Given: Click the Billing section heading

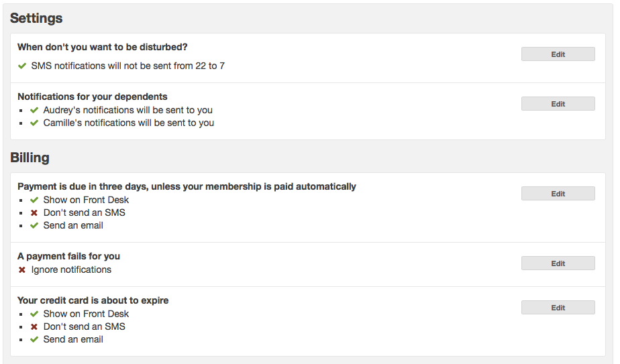Looking at the screenshot, I should coord(30,158).
